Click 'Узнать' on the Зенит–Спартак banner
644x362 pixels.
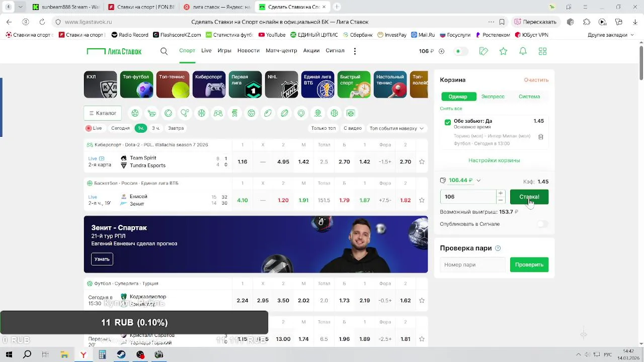tap(102, 259)
